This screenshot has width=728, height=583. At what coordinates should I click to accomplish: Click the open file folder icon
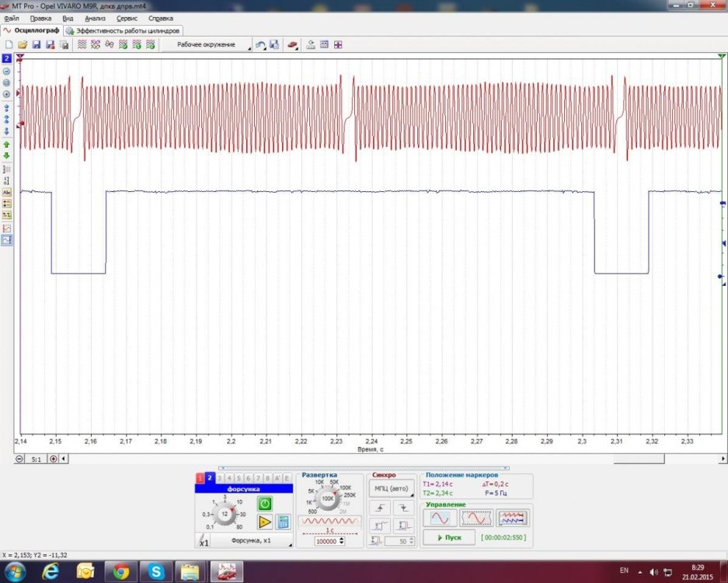click(23, 45)
